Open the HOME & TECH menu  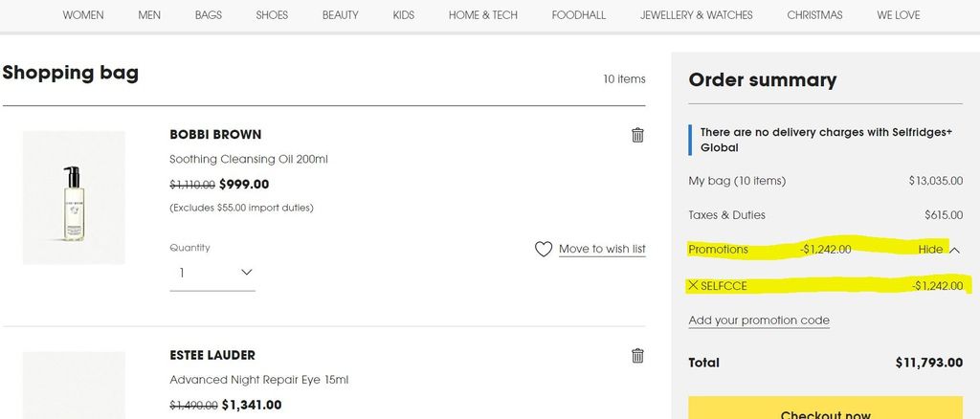click(x=483, y=15)
